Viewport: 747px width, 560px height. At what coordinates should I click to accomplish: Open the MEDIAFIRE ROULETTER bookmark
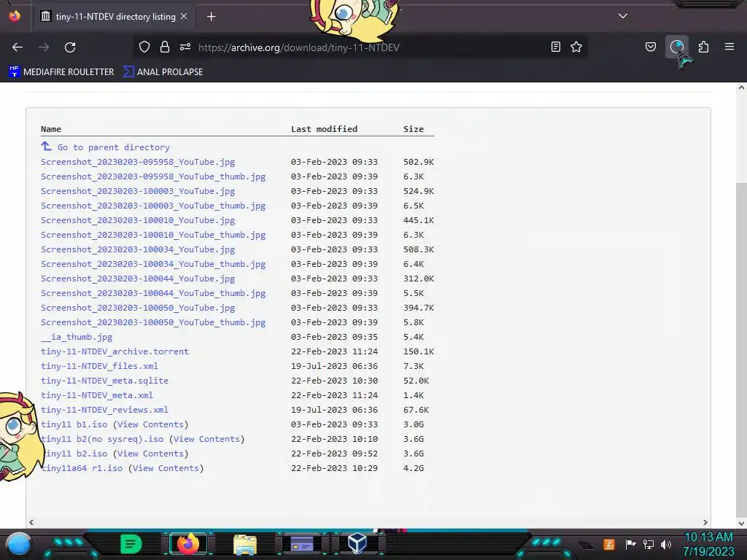click(61, 72)
